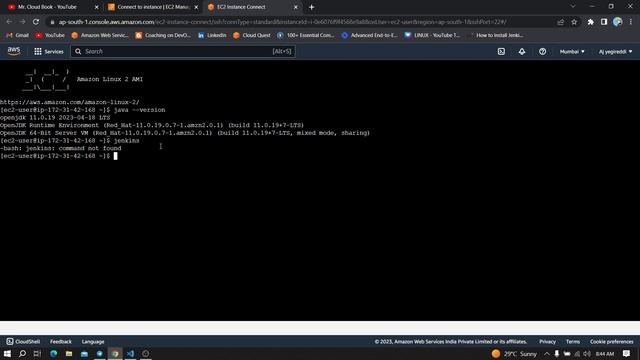Close the Mr. Cloud Book YouTube tab

[96, 7]
